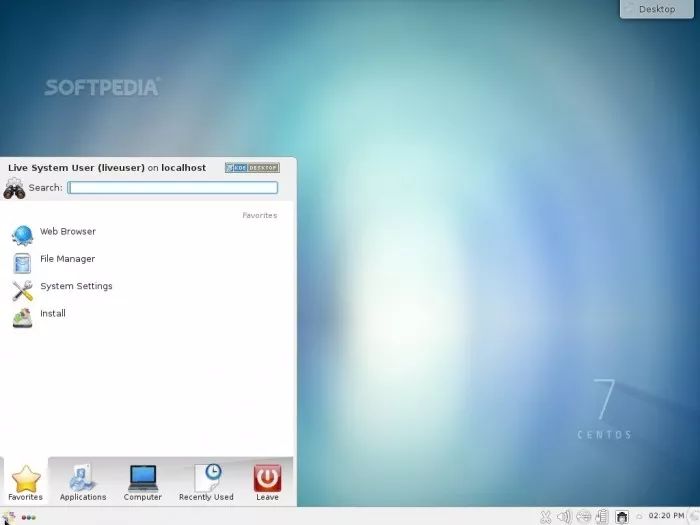Launch File Manager from its icon

[x=22, y=263]
